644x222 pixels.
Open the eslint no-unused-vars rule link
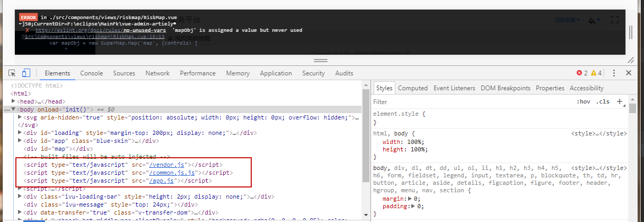point(102,30)
